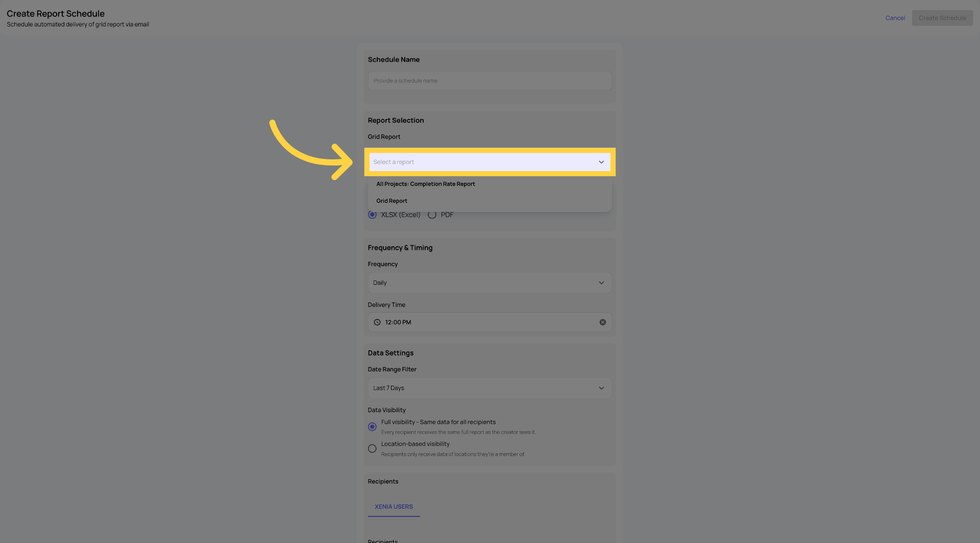Select PDF format radio button
The image size is (980, 543).
click(432, 215)
